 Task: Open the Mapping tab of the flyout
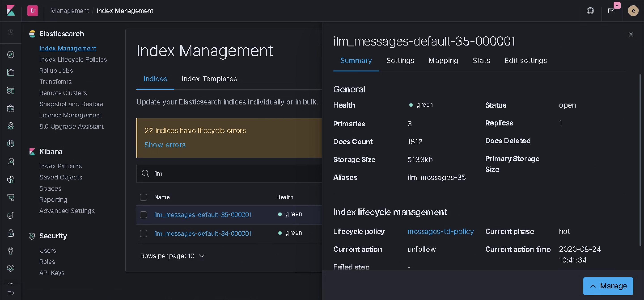click(443, 60)
